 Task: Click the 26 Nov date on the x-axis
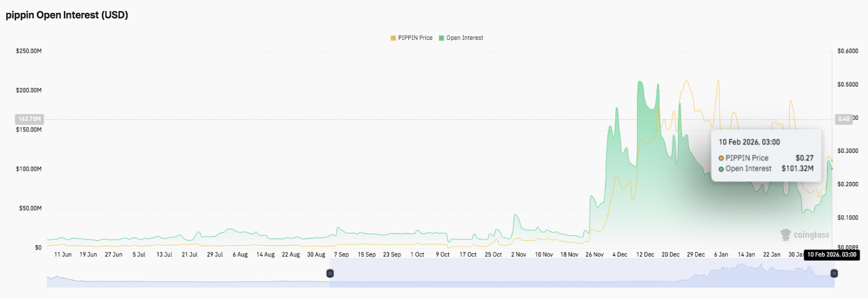point(594,254)
